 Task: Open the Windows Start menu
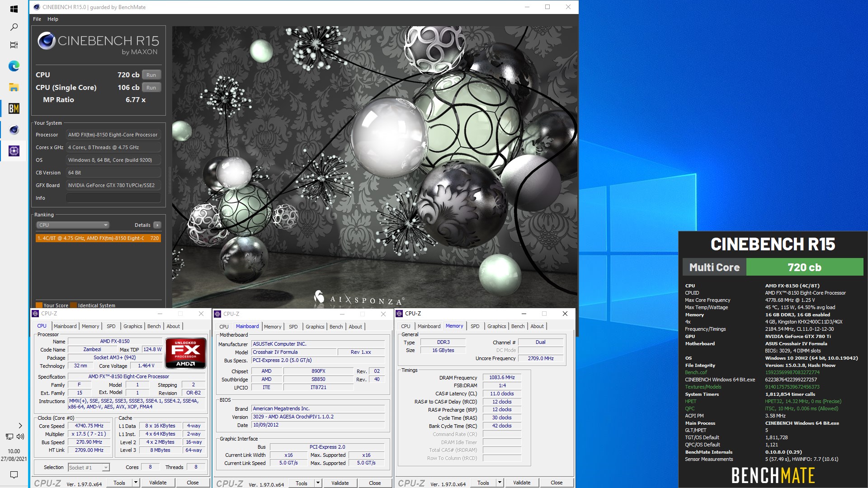click(x=14, y=9)
